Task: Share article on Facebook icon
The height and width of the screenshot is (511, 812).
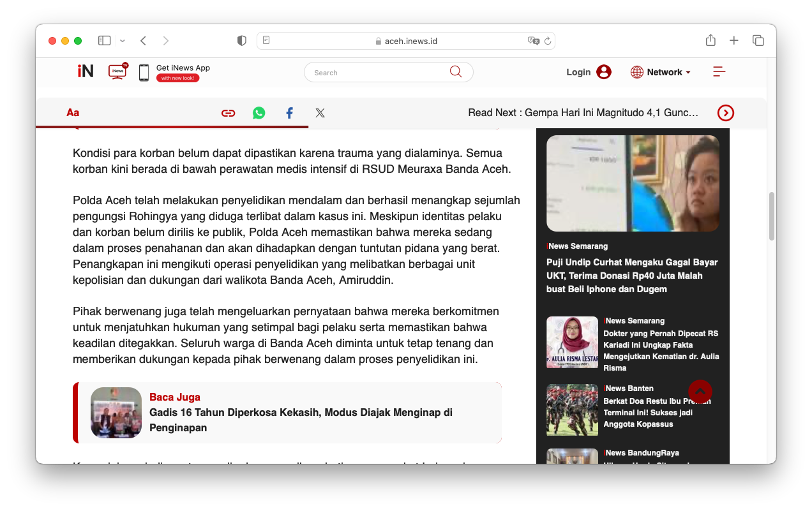Action: click(289, 113)
